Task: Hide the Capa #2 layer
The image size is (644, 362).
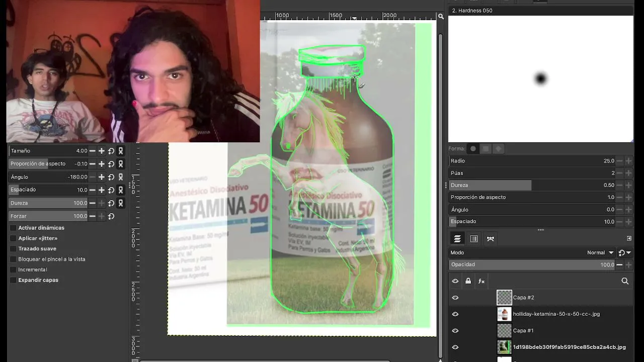Action: (x=455, y=298)
